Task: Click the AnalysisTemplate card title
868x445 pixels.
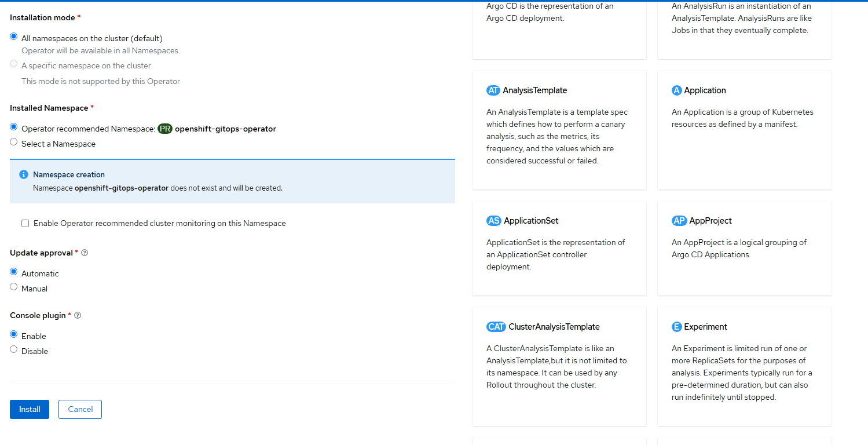Action: point(535,90)
